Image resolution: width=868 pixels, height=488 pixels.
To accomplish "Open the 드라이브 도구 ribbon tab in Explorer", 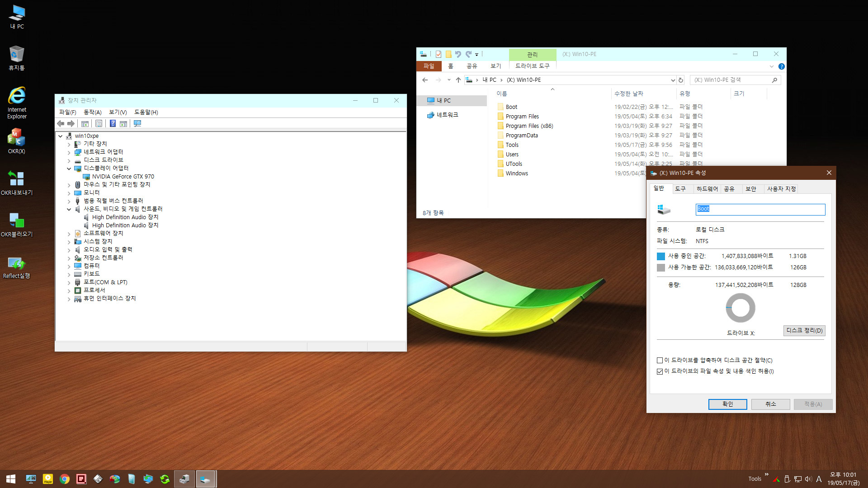I will point(533,66).
